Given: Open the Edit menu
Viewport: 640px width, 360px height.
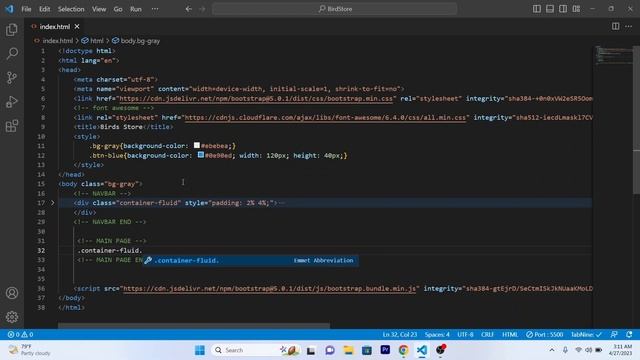Looking at the screenshot, I should click(44, 9).
